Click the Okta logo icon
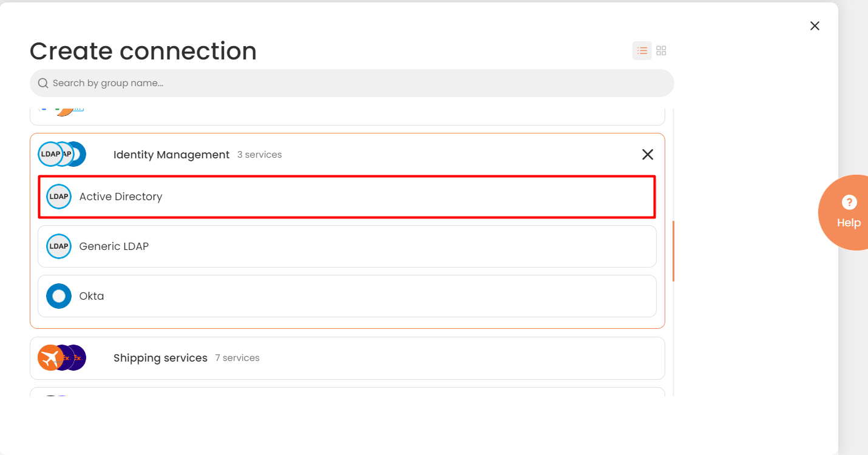The image size is (868, 455). coord(59,296)
